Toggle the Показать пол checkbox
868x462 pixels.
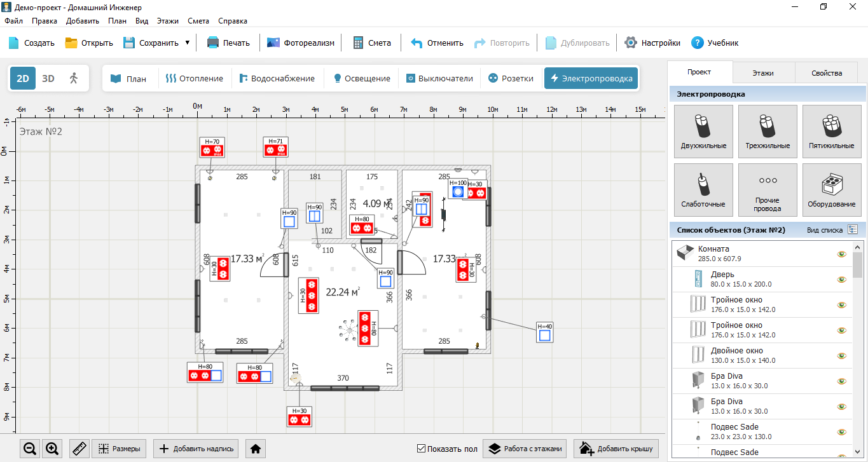tap(421, 449)
